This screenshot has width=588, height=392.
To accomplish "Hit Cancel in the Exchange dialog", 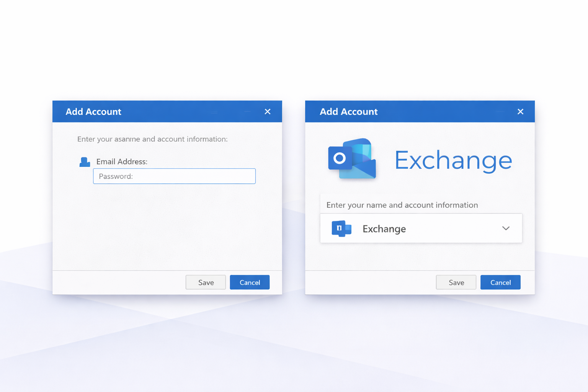I will click(x=500, y=283).
